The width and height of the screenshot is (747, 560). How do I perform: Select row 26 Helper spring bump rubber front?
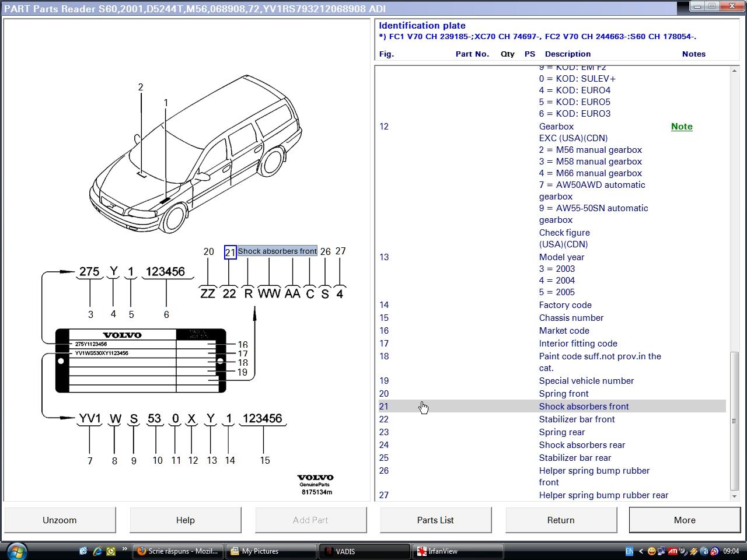552,477
